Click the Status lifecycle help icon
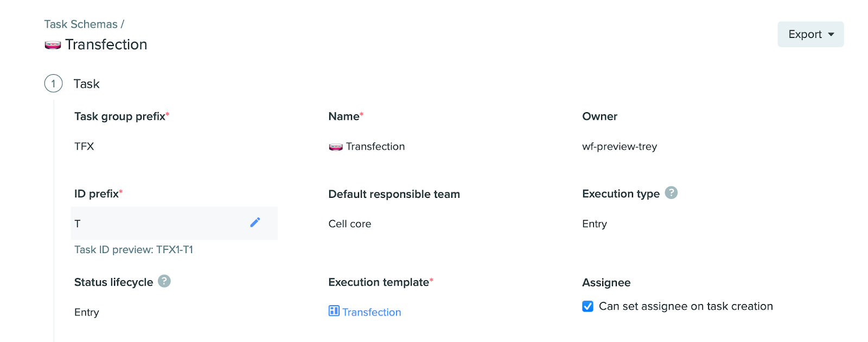This screenshot has width=868, height=342. (164, 281)
